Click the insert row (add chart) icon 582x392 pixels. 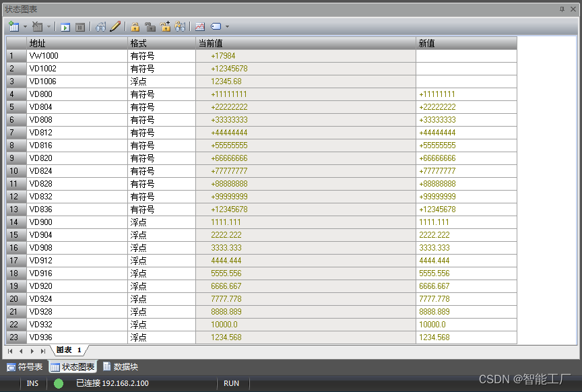pos(13,27)
